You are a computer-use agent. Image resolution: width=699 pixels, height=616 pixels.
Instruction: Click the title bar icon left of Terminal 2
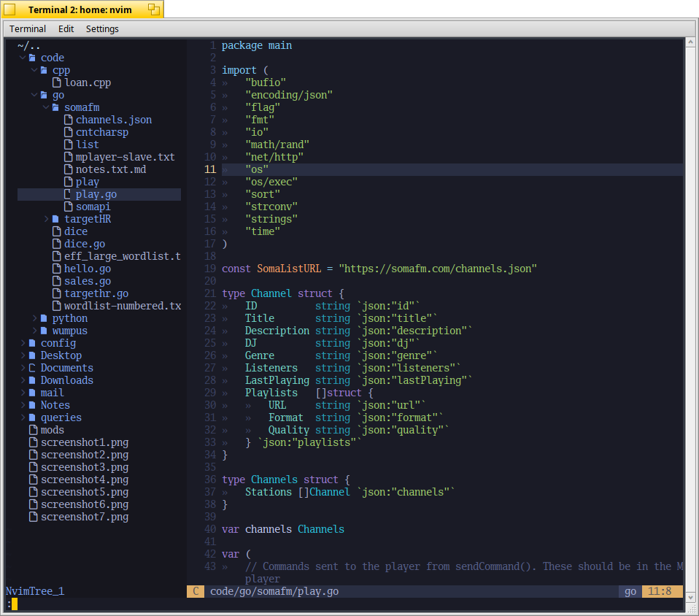click(10, 9)
